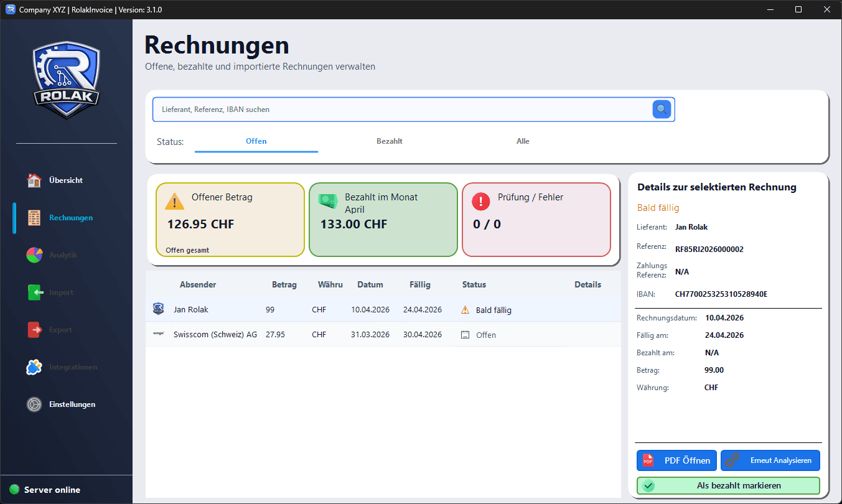Select the Jan Rolak row name
842x504 pixels.
point(191,310)
